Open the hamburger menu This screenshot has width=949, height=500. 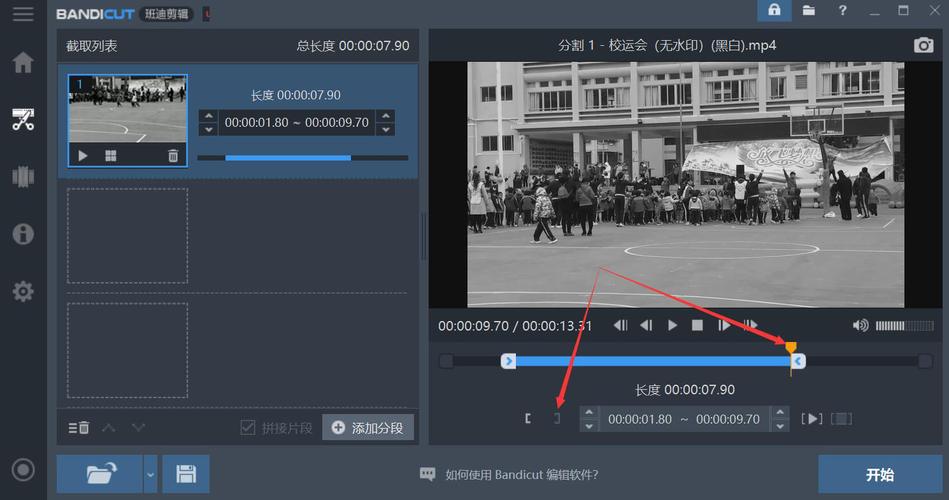23,13
